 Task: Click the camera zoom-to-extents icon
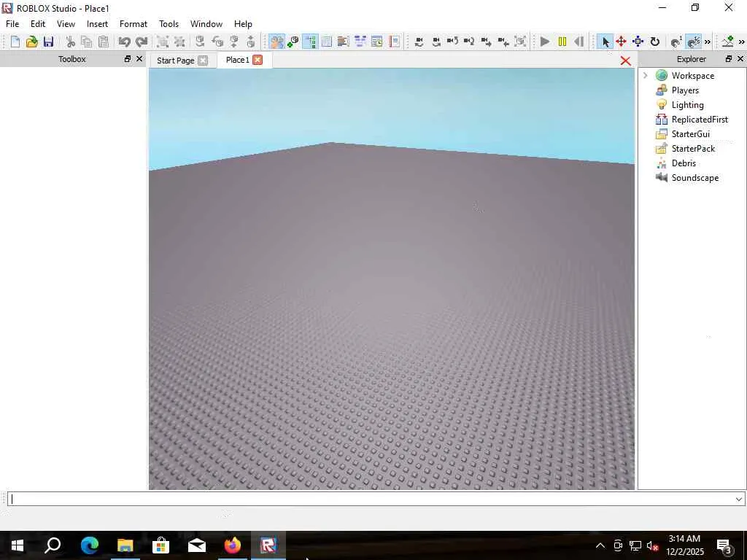click(520, 42)
